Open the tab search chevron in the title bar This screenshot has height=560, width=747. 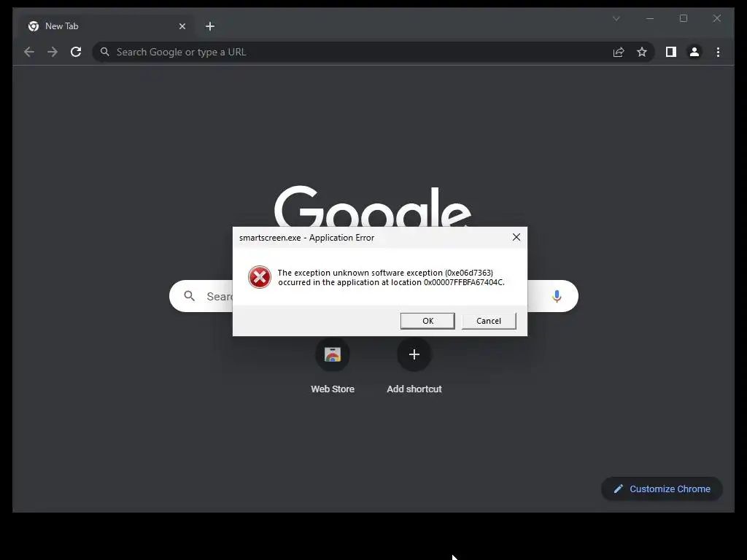tap(616, 18)
